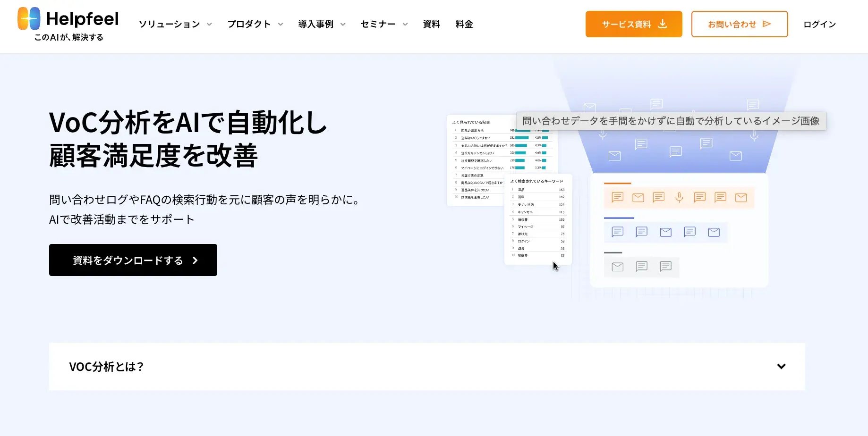Image resolution: width=868 pixels, height=436 pixels.
Task: Open the ソリューション dropdown menu
Action: pos(175,24)
